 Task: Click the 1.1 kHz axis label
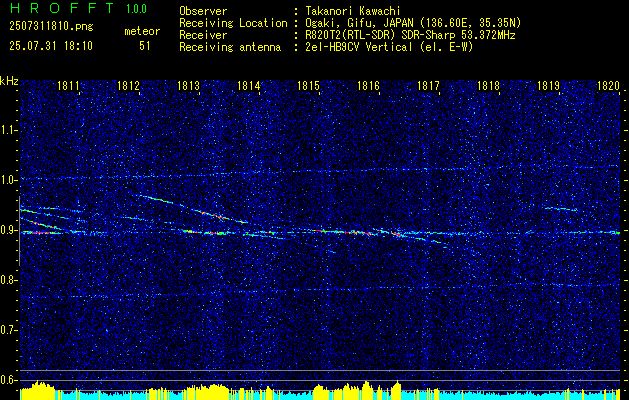8,130
